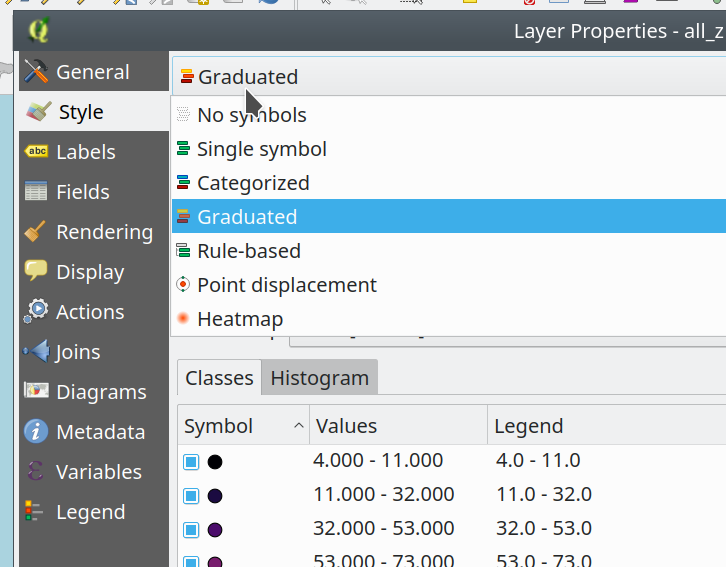Collapse the Graduated renderer combo box
Screen dimensions: 726x567
(449, 76)
